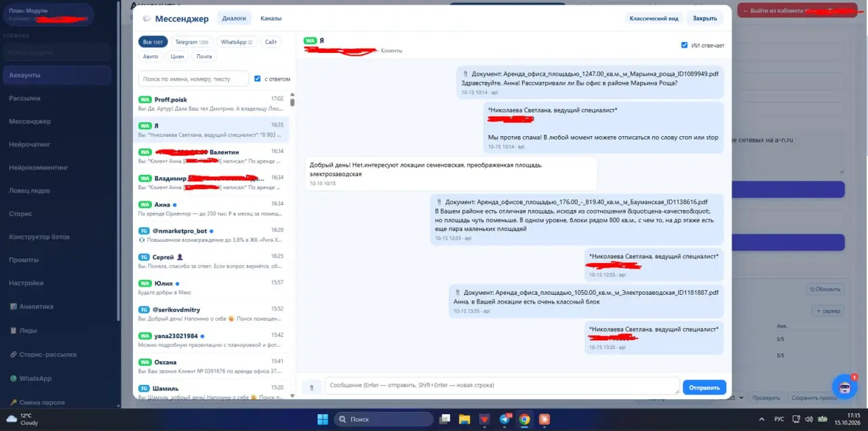Open File Explorer folder in taskbar

point(465,419)
